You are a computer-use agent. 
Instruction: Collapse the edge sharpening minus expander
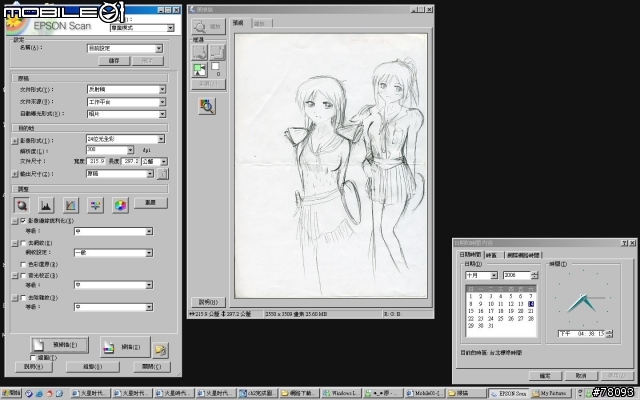point(15,221)
